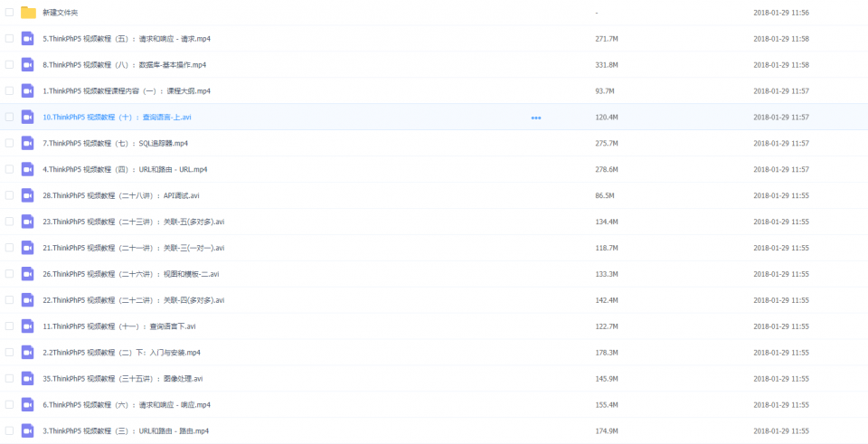
Task: Click the 93.7M file size value
Action: point(605,90)
